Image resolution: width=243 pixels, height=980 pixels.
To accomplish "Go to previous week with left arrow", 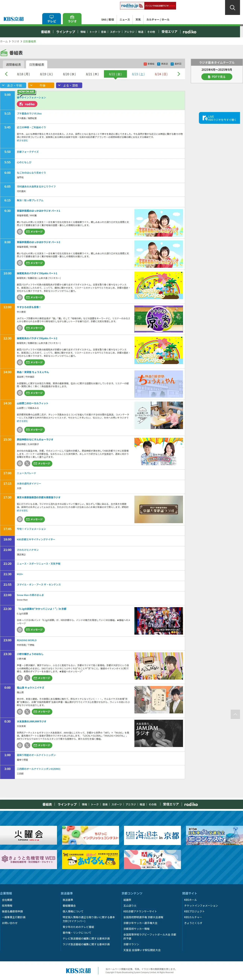I will coord(6,74).
